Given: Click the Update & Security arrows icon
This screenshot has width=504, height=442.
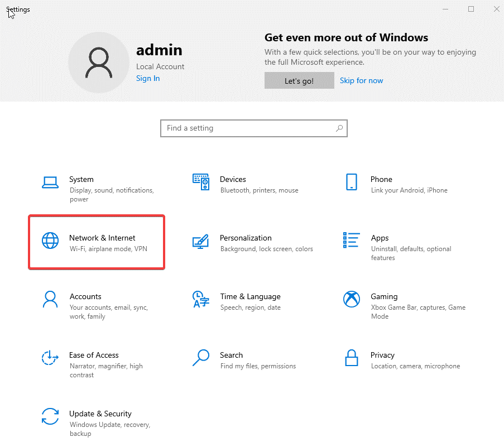Looking at the screenshot, I should (x=50, y=416).
